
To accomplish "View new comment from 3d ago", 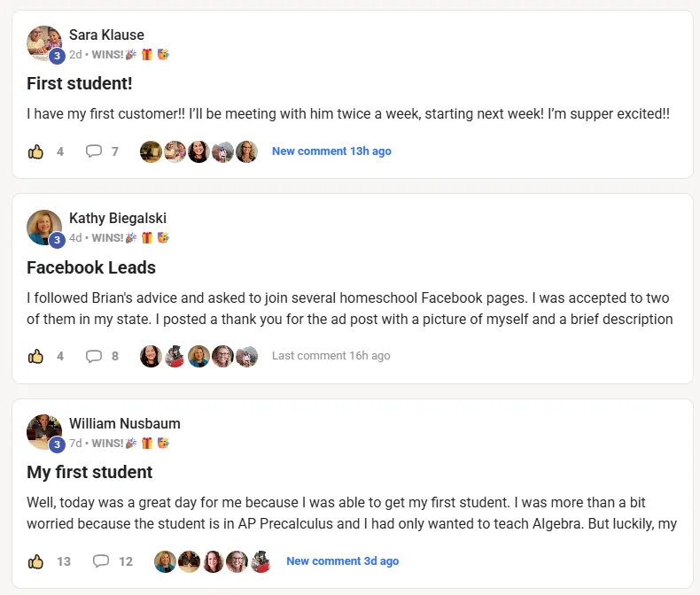I will pos(342,561).
